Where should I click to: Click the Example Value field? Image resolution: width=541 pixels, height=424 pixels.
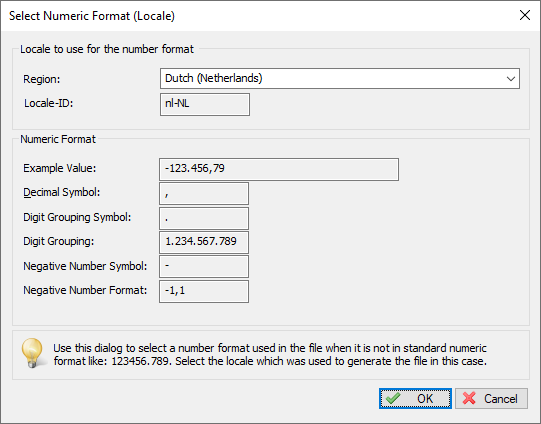(x=279, y=169)
